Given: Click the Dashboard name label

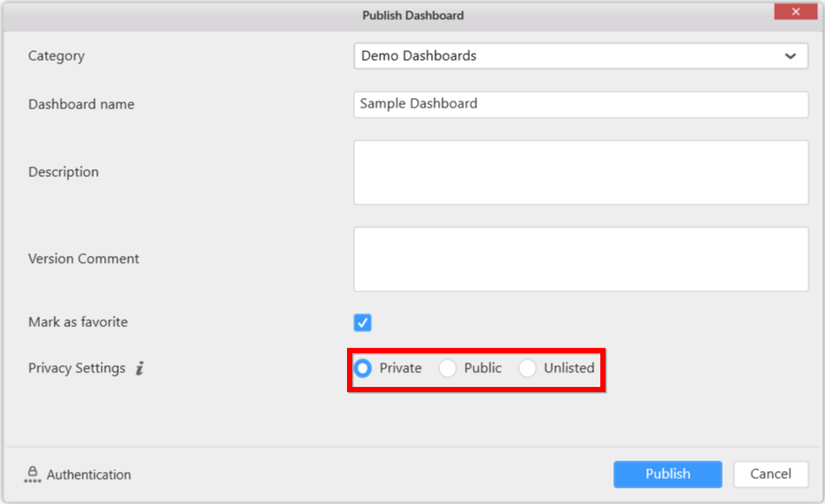Looking at the screenshot, I should click(81, 104).
